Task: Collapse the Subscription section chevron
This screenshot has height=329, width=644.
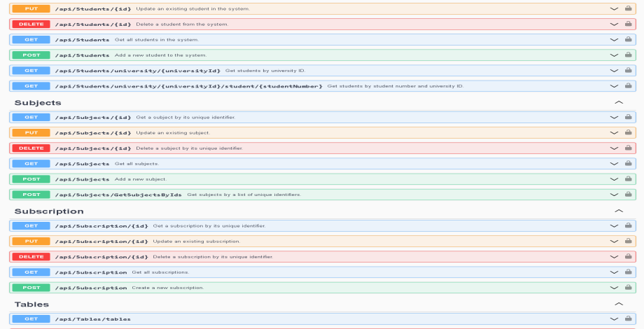Action: click(618, 211)
